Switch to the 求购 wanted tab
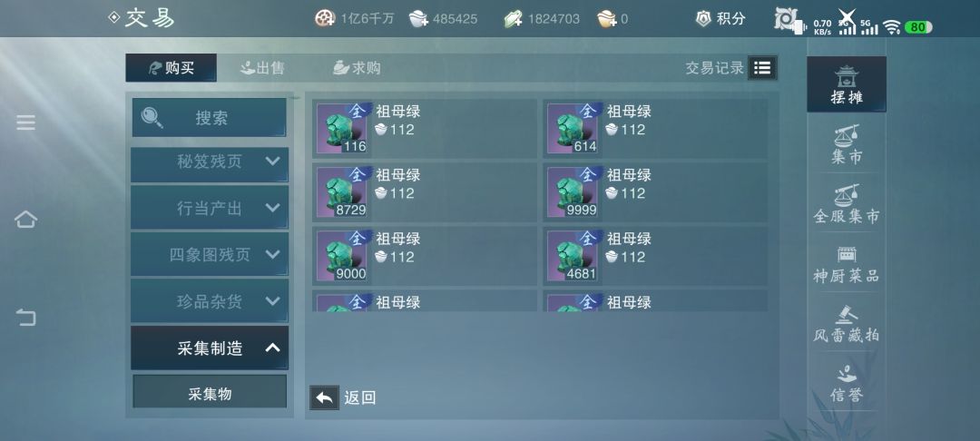Viewport: 980px width, 441px height. tap(357, 68)
